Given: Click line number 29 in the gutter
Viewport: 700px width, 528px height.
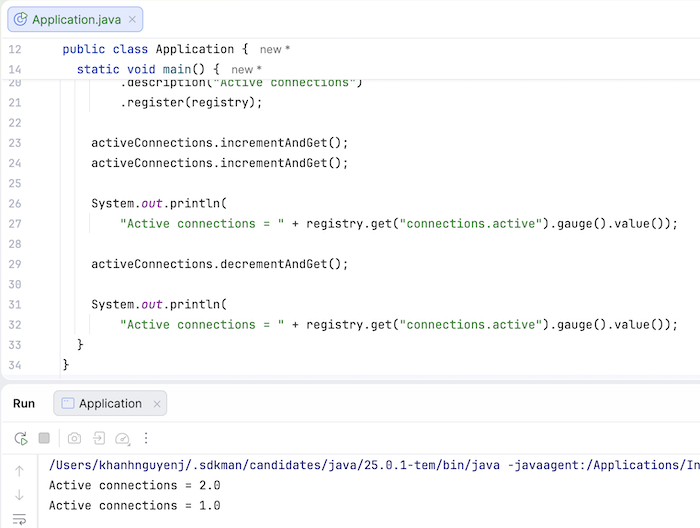Looking at the screenshot, I should 14,264.
